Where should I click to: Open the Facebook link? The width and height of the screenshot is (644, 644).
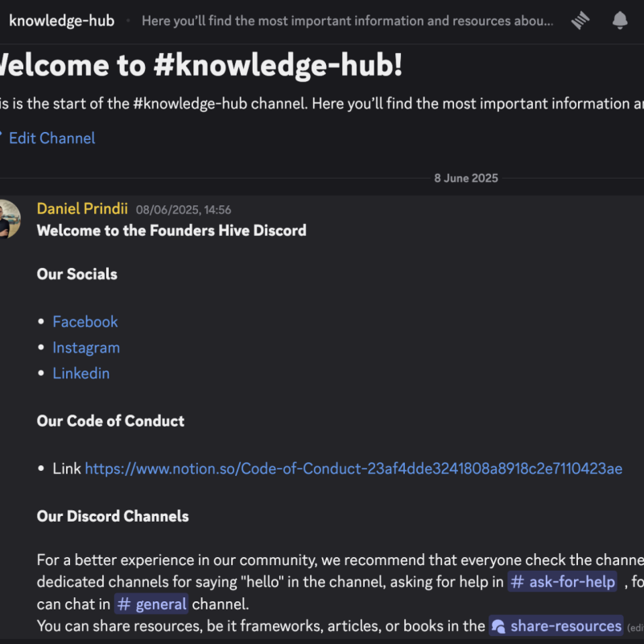(x=85, y=322)
